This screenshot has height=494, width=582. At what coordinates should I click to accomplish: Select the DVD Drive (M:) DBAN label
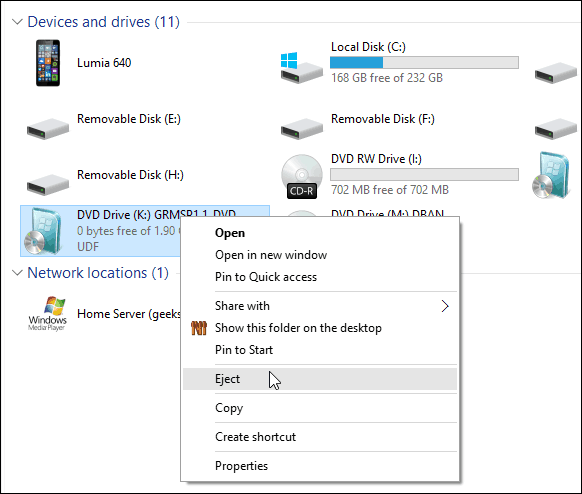click(387, 213)
